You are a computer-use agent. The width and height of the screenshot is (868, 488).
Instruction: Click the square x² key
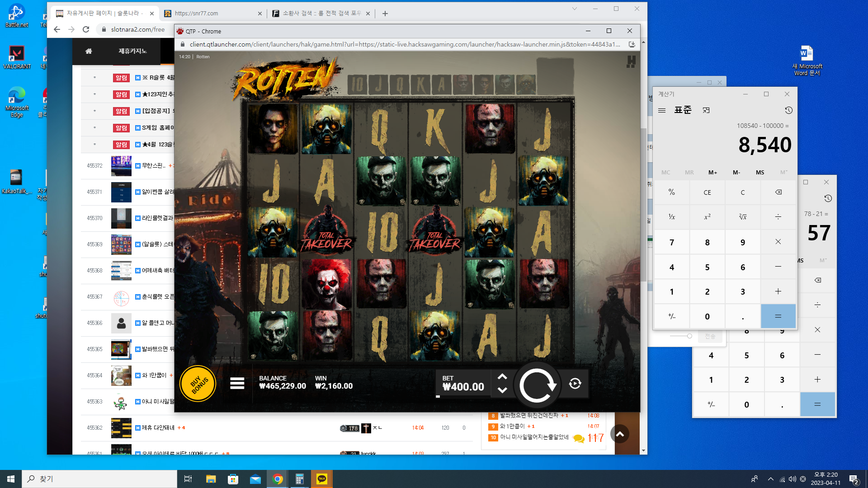pyautogui.click(x=707, y=217)
